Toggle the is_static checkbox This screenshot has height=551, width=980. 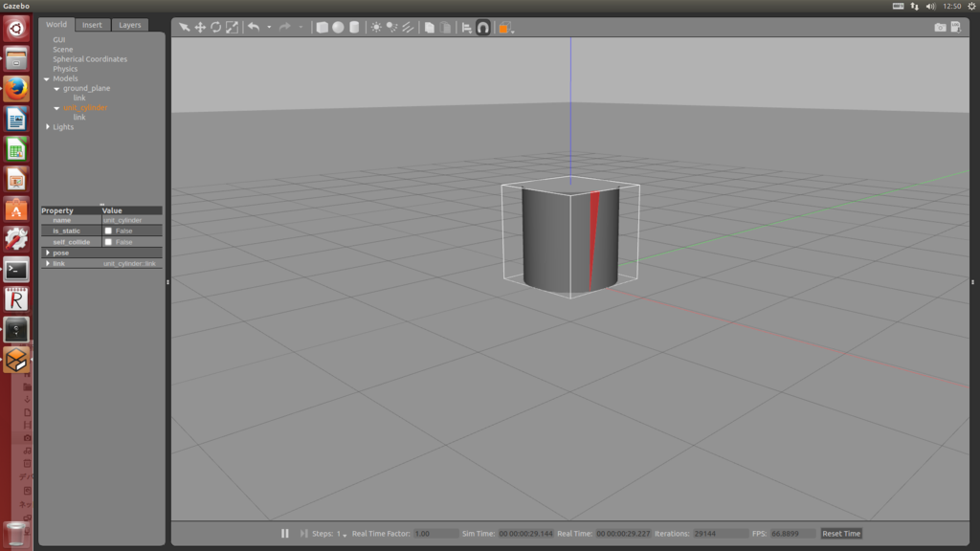pyautogui.click(x=108, y=231)
